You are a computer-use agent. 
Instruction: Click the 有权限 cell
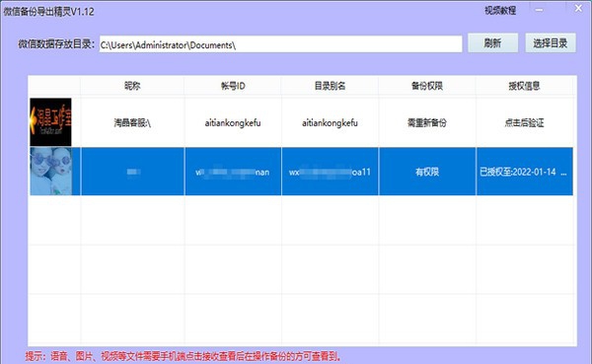click(427, 172)
